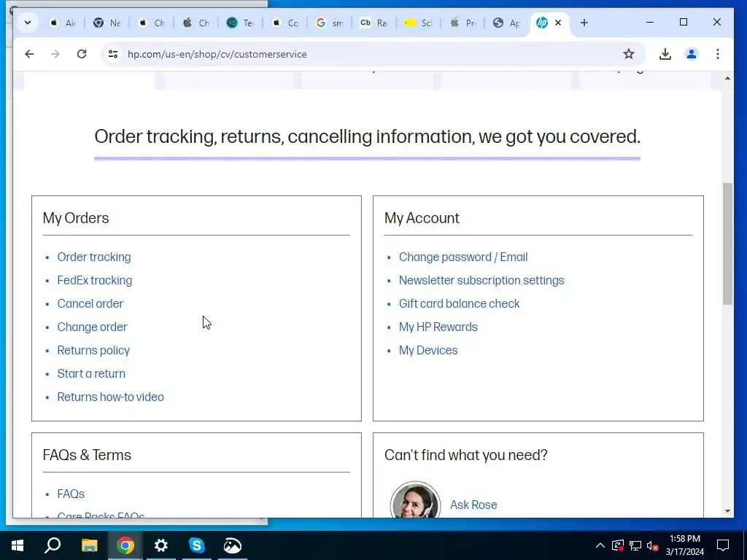Screen dimensions: 747x560
Task: Open Change order link
Action: [x=92, y=327]
